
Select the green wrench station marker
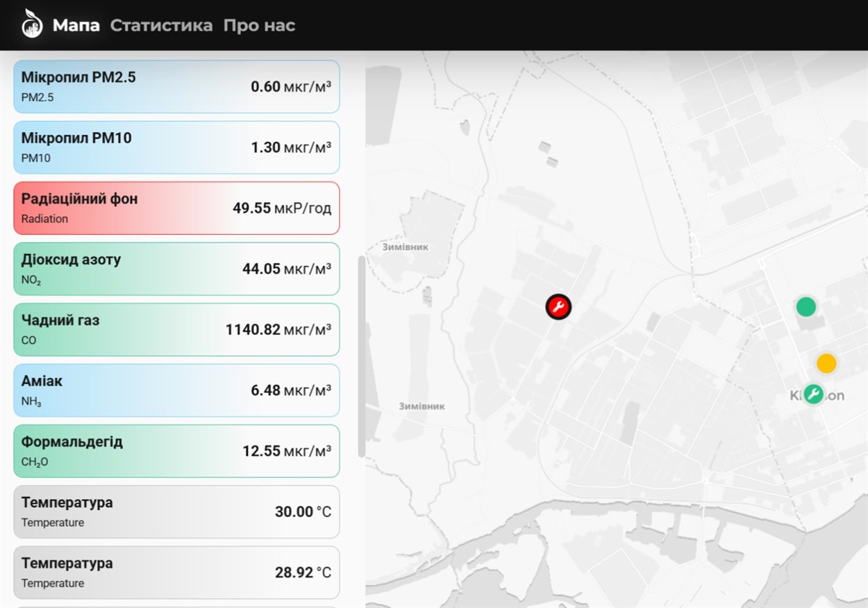813,395
